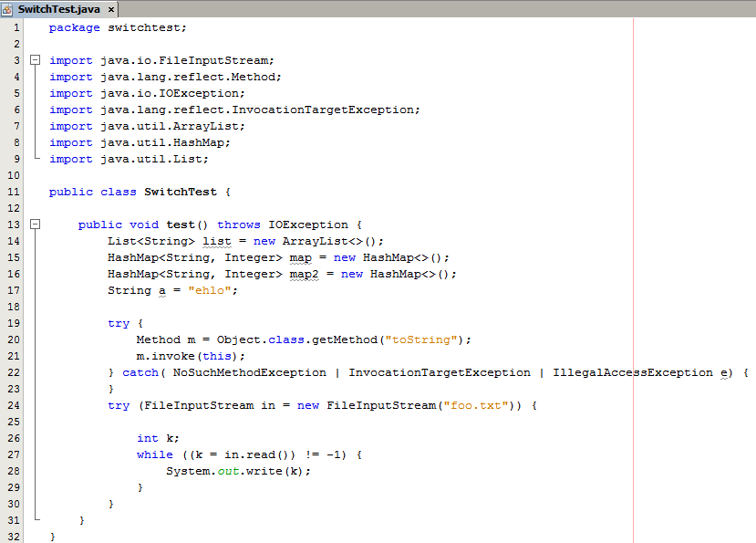
Task: Click the underlined exception variable 'e' in catch
Action: coord(725,372)
